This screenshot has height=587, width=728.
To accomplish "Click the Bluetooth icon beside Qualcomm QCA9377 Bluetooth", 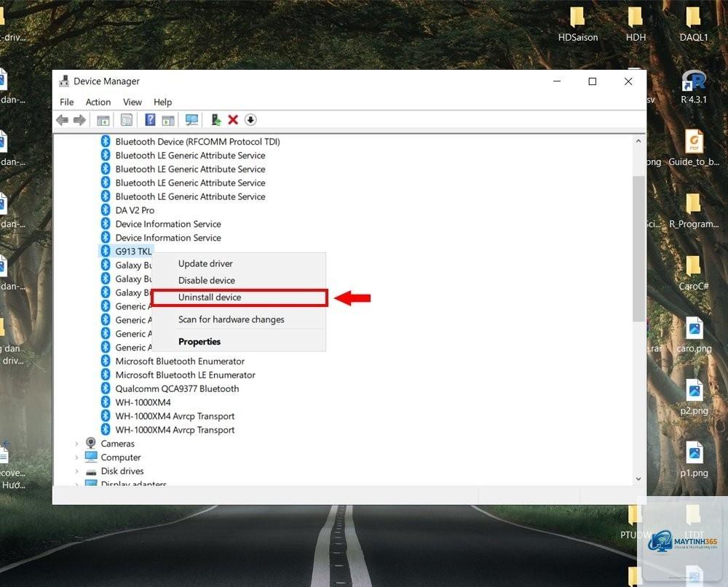I will (106, 388).
